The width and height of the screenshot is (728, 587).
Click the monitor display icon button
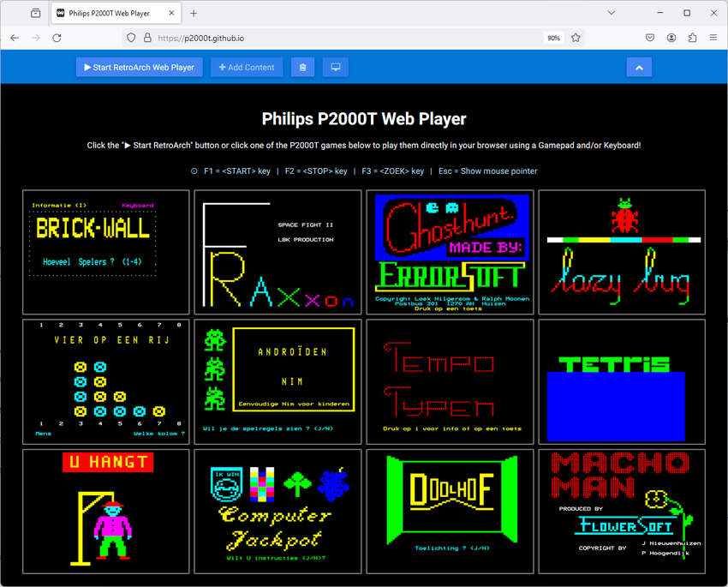click(335, 68)
